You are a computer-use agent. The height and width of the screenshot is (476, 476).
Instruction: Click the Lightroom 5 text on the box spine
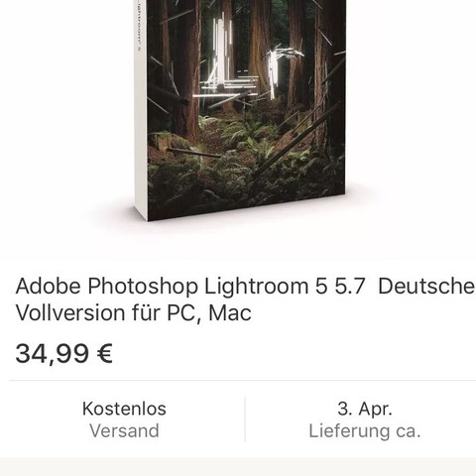coord(140,25)
